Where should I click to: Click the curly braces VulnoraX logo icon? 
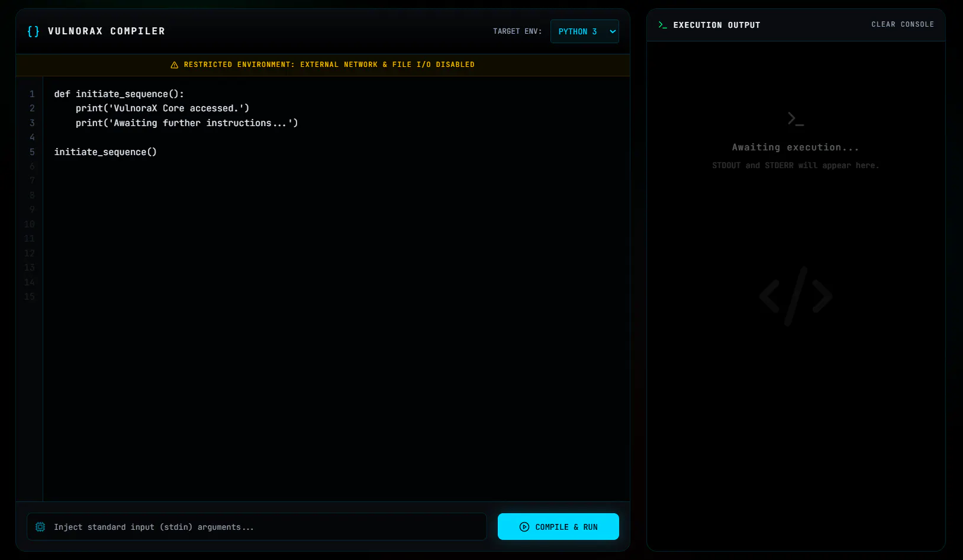[33, 31]
